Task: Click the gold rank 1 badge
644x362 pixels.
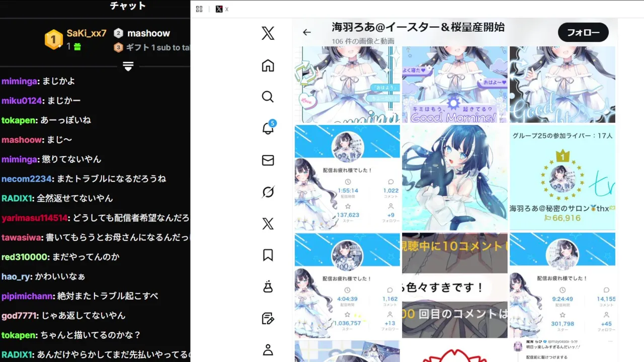Action: click(x=54, y=39)
